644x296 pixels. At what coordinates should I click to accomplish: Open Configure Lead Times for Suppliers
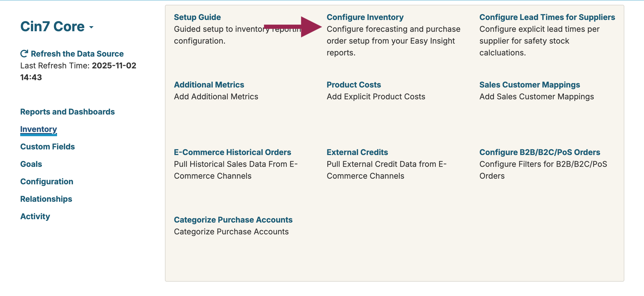(547, 17)
